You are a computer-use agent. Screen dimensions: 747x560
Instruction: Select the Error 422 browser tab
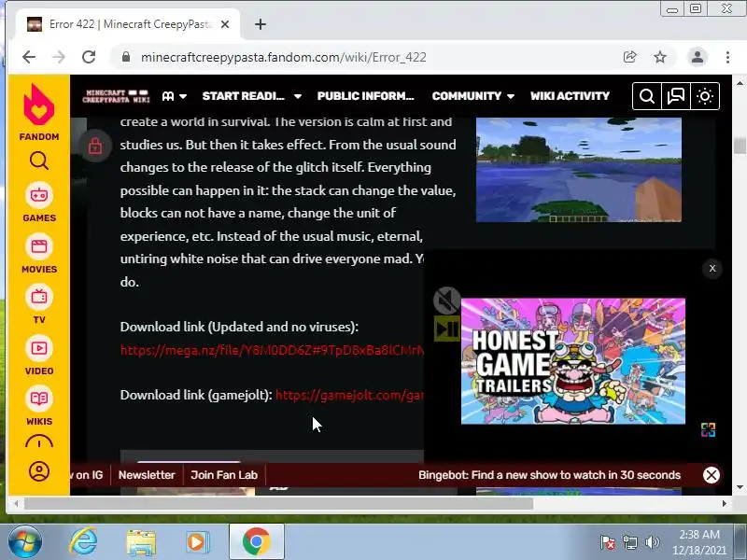click(x=128, y=24)
